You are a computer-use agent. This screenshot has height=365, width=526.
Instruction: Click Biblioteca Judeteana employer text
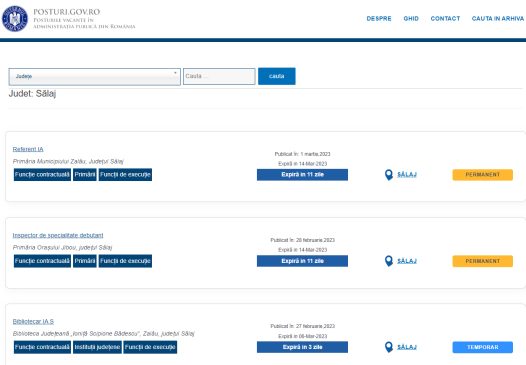(x=104, y=334)
